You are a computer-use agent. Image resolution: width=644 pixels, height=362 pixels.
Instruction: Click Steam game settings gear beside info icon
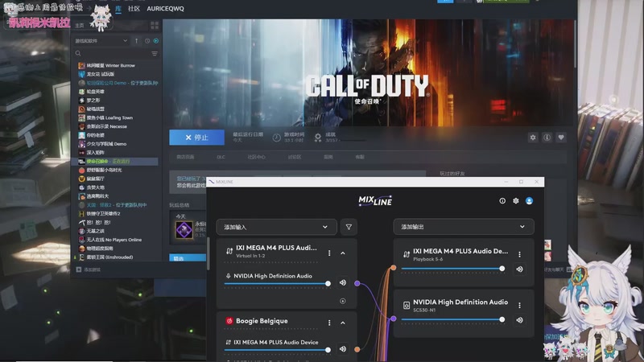(x=533, y=138)
